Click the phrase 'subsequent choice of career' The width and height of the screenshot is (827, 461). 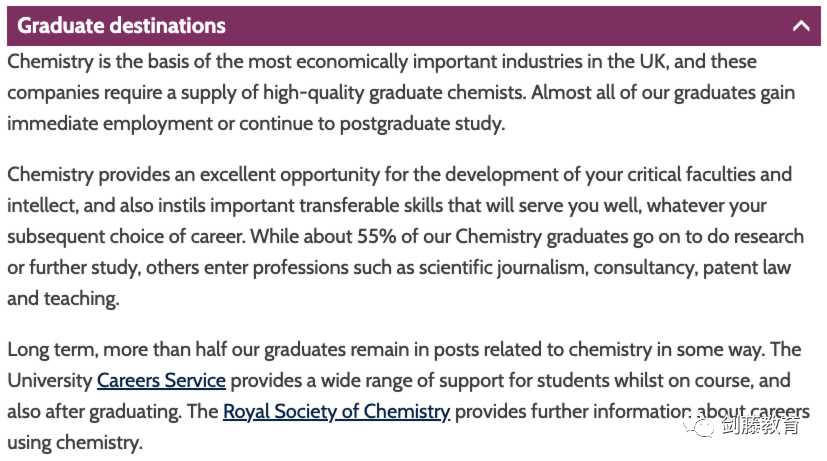(x=127, y=236)
